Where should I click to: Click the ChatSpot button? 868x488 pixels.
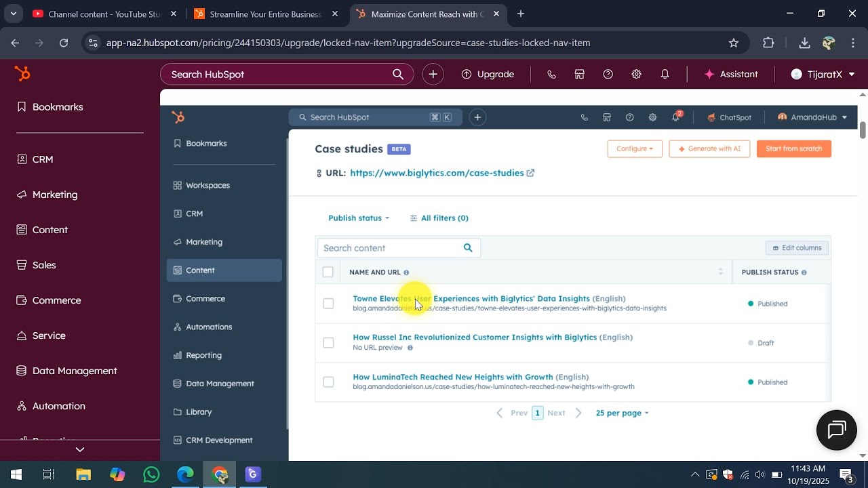(x=728, y=117)
